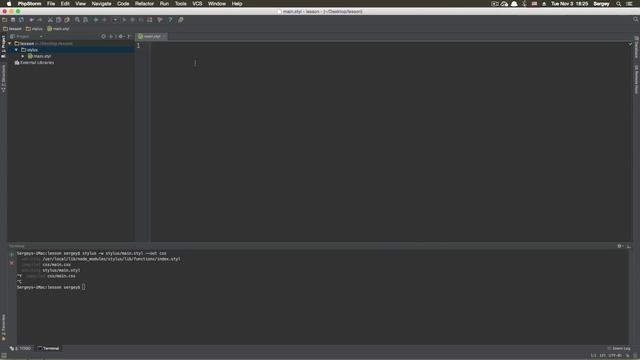Click the Undo toolbar icon
640x360 pixels.
[31, 20]
